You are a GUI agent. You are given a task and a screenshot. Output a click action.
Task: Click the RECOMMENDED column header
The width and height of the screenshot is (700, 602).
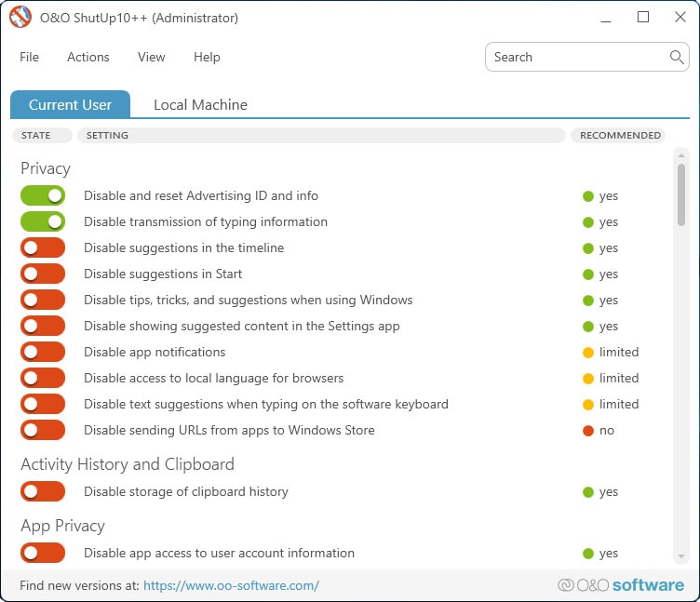(620, 135)
